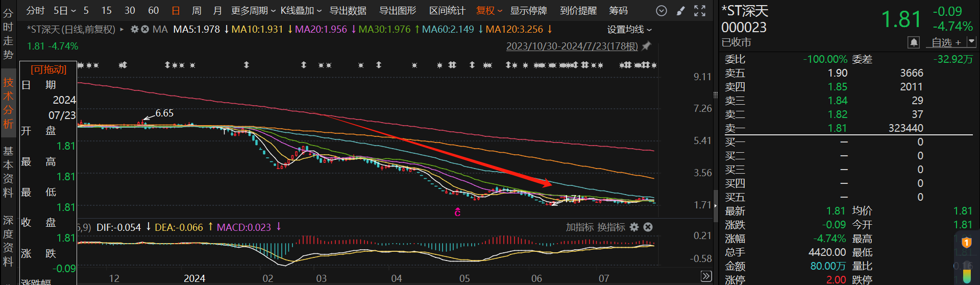Screen dimensions: 980x285
Task: Expand 更多周期 dropdown
Action: point(253,11)
